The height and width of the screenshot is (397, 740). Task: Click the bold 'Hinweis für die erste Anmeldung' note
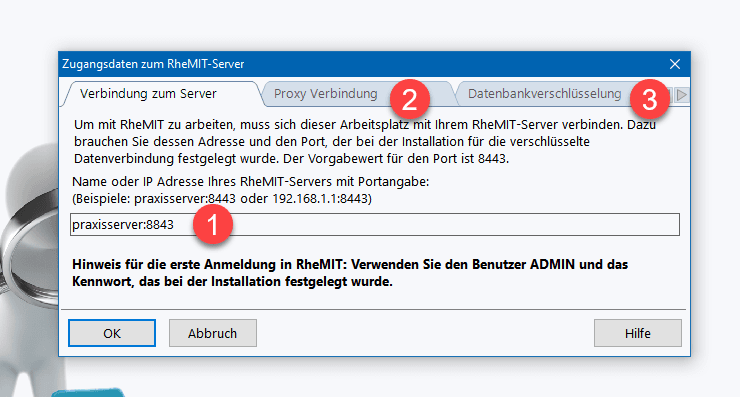point(350,273)
